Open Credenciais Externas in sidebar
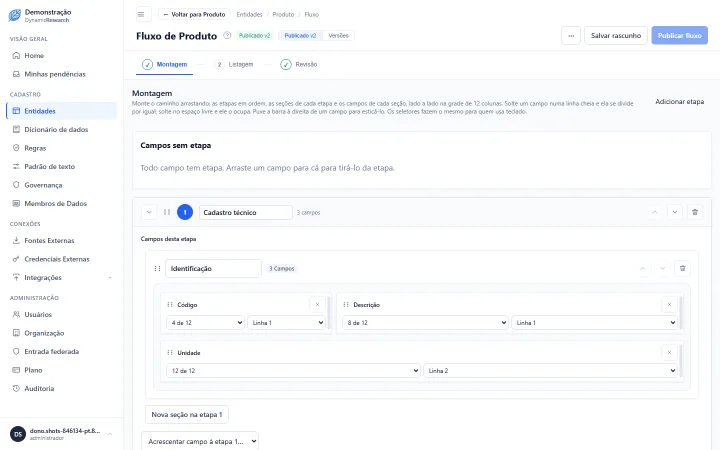The height and width of the screenshot is (450, 720). coord(62,259)
